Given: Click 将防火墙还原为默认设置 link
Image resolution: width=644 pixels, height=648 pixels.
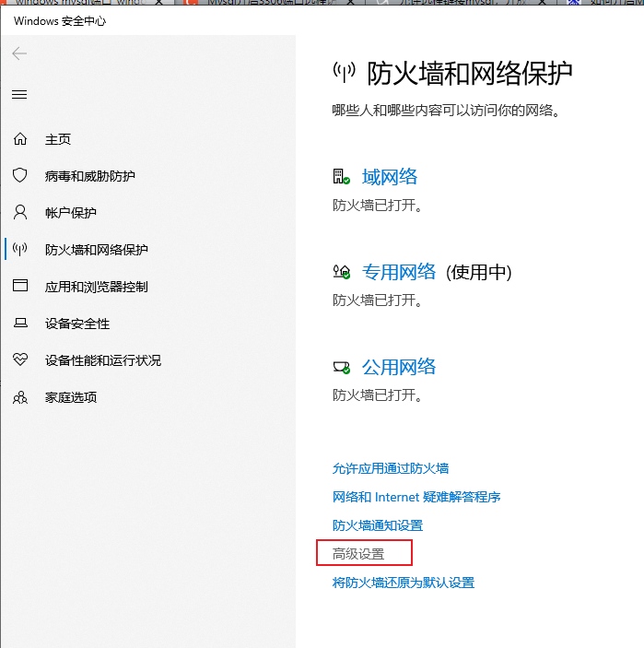Looking at the screenshot, I should pos(404,583).
